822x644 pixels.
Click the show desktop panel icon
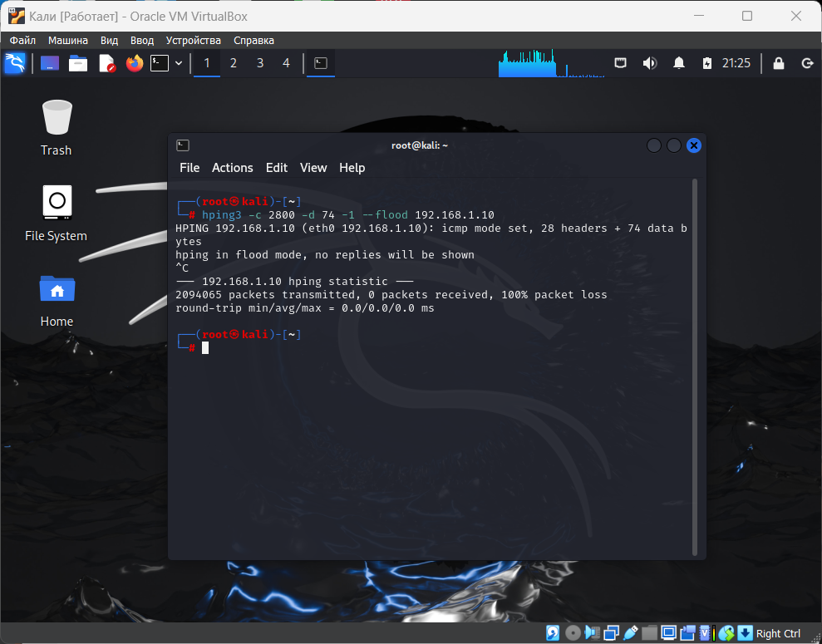pyautogui.click(x=50, y=63)
